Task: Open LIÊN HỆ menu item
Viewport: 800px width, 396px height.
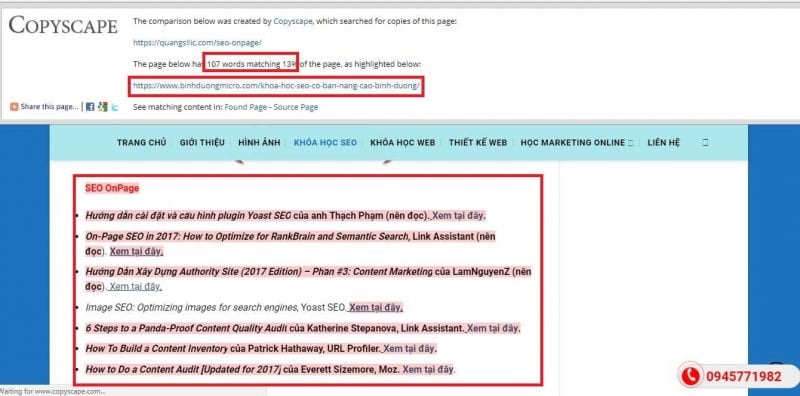Action: [664, 143]
